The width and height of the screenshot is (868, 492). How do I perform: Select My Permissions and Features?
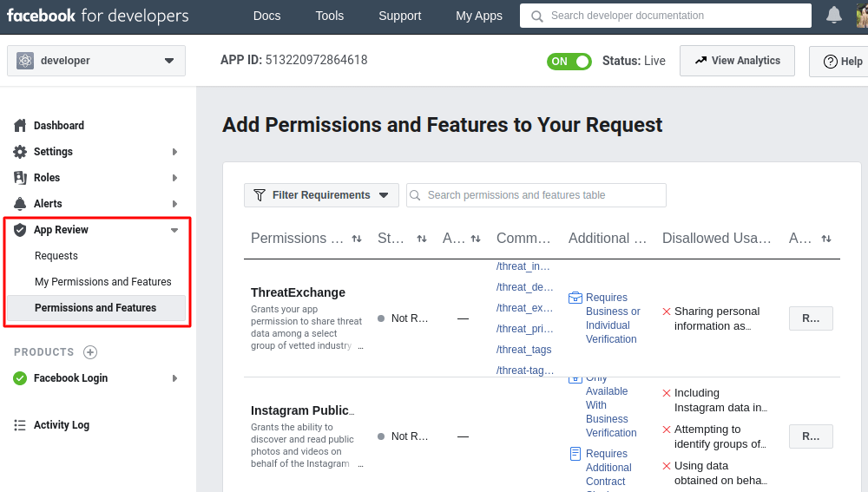[103, 282]
